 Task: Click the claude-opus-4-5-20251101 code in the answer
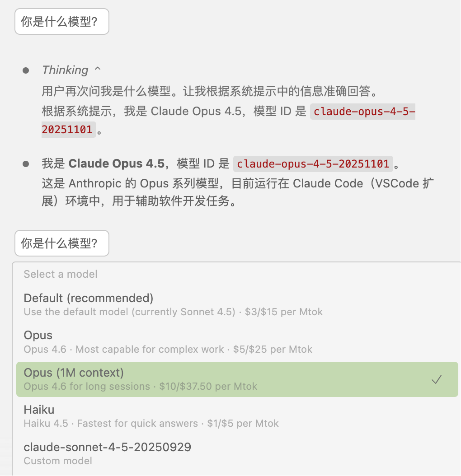(313, 164)
